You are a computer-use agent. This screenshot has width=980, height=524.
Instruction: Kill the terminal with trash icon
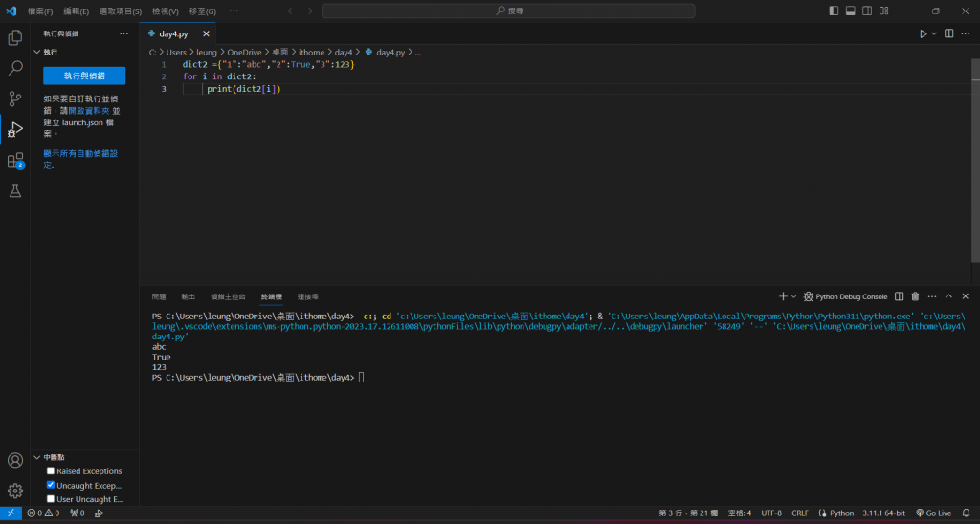click(x=915, y=296)
